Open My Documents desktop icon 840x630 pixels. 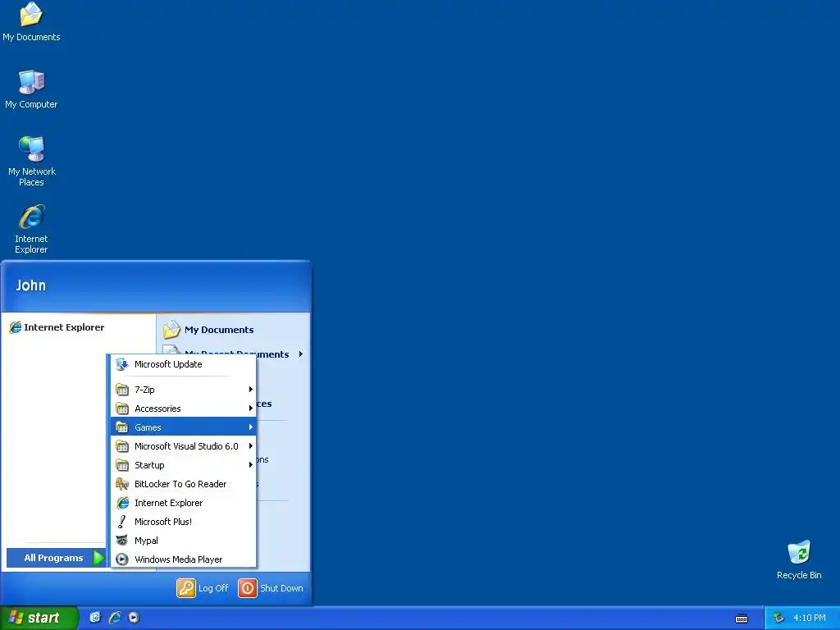pyautogui.click(x=31, y=22)
